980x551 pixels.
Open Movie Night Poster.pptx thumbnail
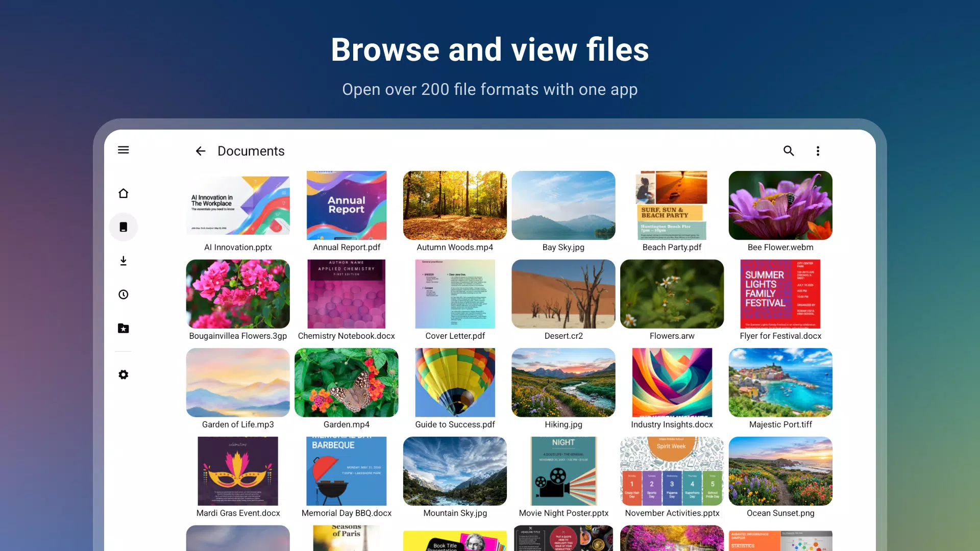[x=563, y=471]
